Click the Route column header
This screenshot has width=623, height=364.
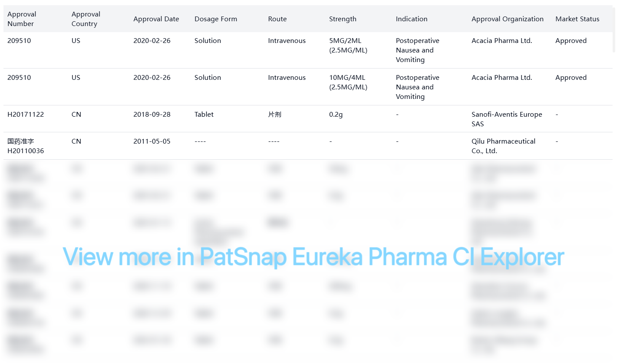pyautogui.click(x=277, y=19)
